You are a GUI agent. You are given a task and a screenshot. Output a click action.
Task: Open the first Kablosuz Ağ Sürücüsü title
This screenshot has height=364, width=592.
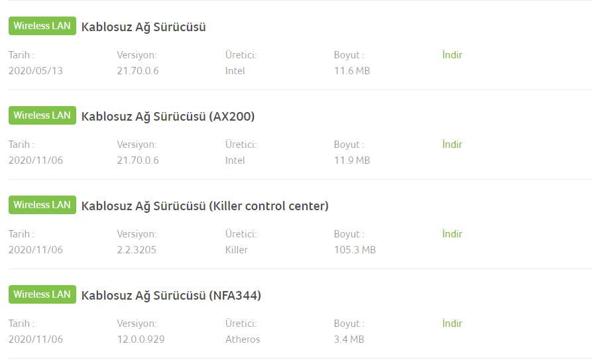click(x=143, y=27)
